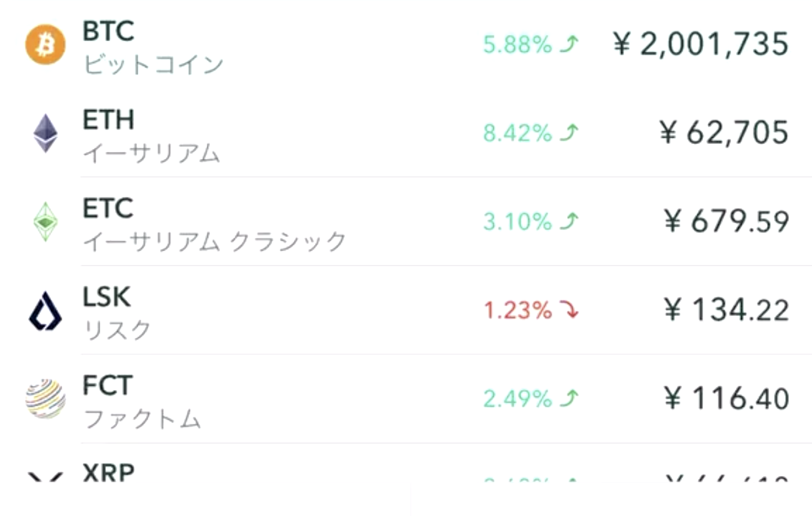Viewport: 812px width, 516px height.
Task: Tap the striped Factom globe icon
Action: coord(45,398)
